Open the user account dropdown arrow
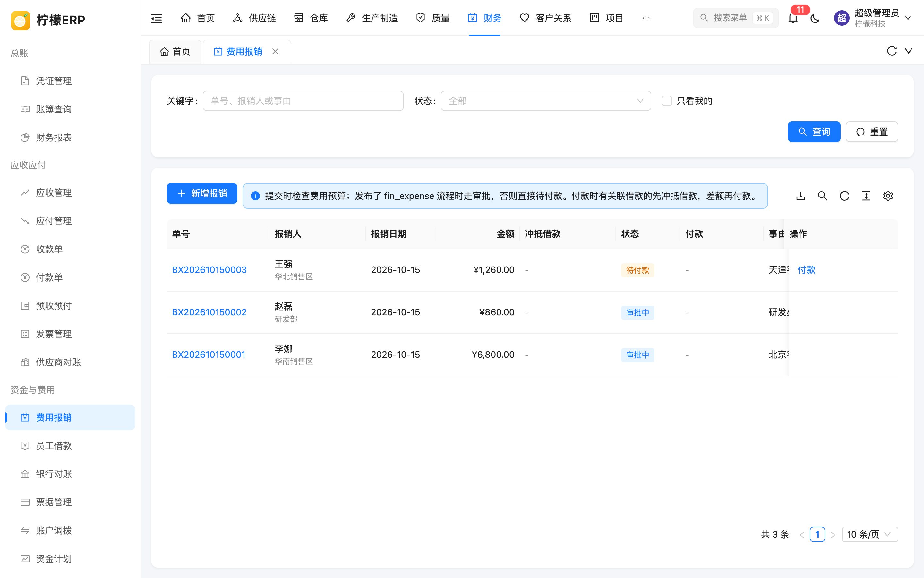The image size is (924, 578). click(x=908, y=18)
